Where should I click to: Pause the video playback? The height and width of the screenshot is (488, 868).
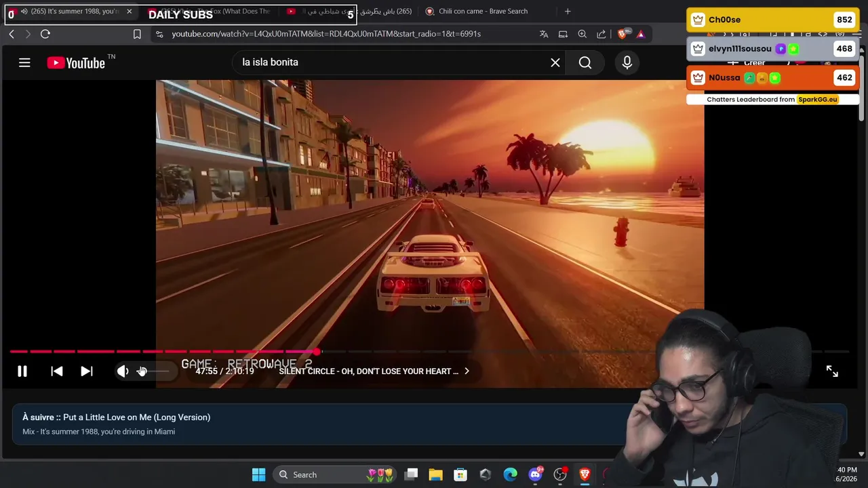pyautogui.click(x=22, y=371)
